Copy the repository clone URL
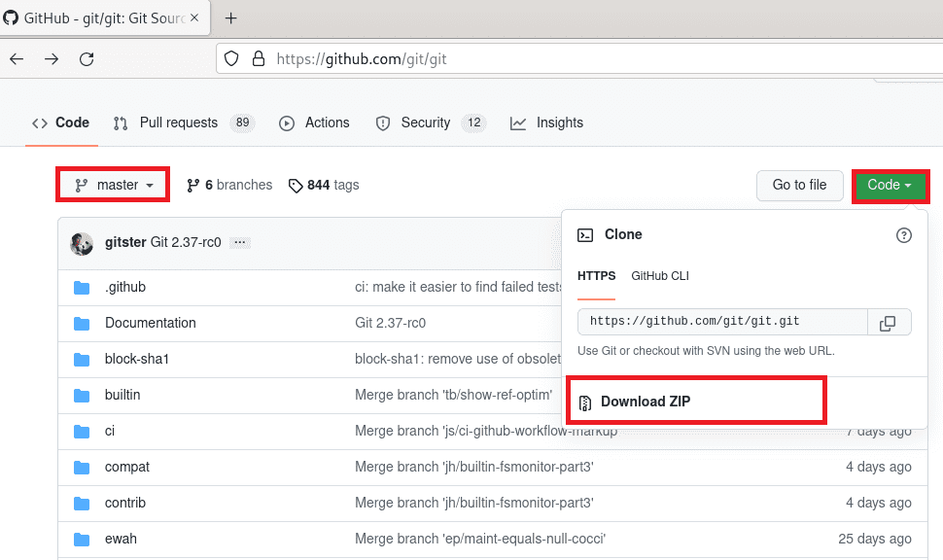 890,322
